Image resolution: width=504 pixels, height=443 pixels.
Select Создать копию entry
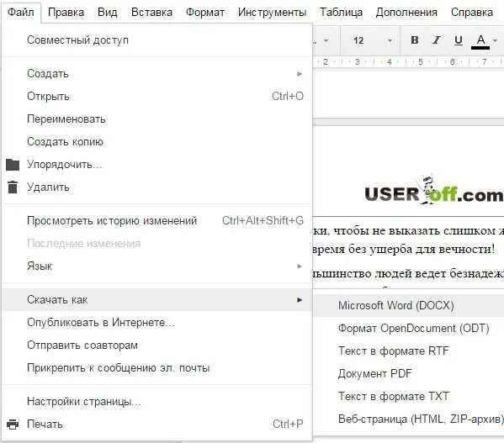pyautogui.click(x=157, y=141)
